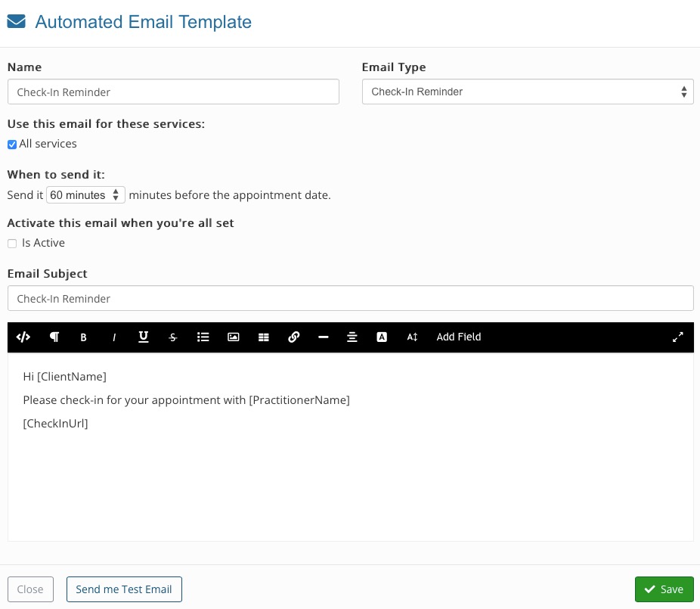The width and height of the screenshot is (700, 609).
Task: Open the 60 minutes send-time dropdown
Action: pos(85,195)
